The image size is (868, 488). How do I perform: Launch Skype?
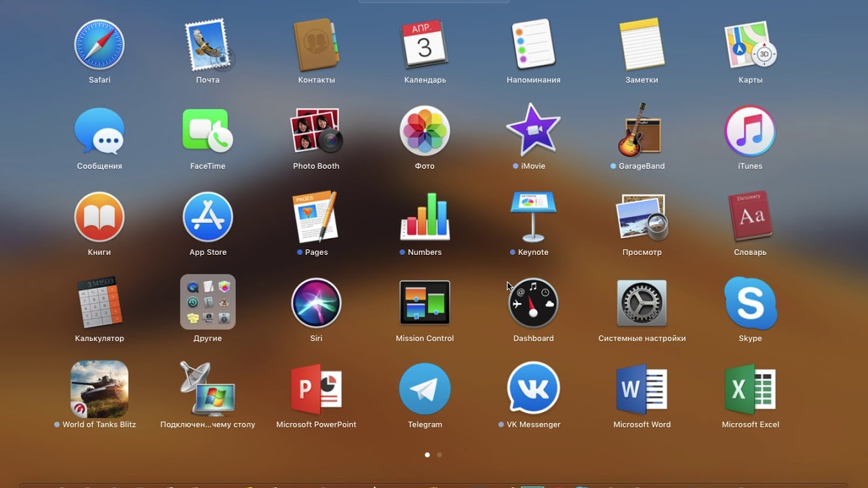[751, 303]
